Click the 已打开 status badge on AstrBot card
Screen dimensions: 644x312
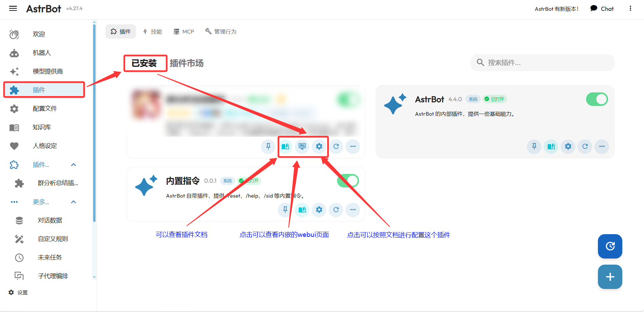(495, 99)
